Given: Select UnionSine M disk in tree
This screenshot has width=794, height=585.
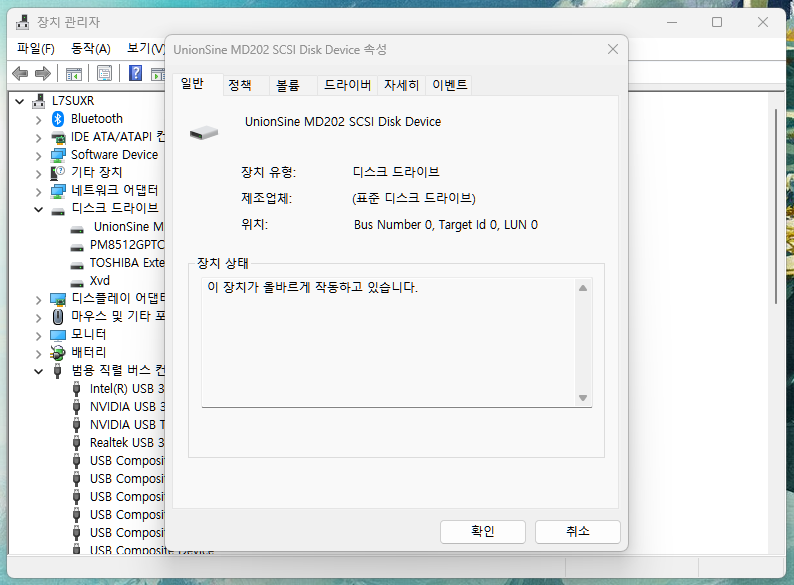Looking at the screenshot, I should (128, 227).
